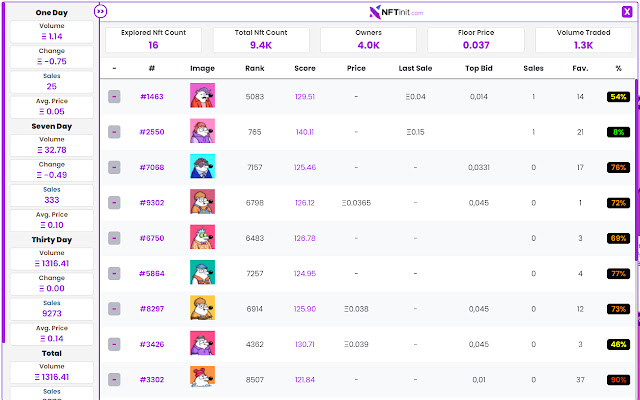The image size is (640, 400).
Task: Remove row #2550 using its minus button
Action: point(115,132)
